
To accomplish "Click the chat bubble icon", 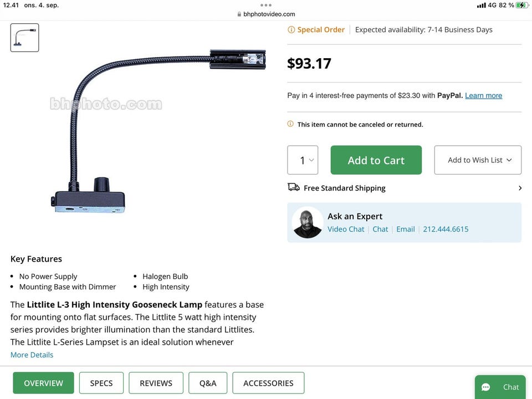I will point(486,387).
